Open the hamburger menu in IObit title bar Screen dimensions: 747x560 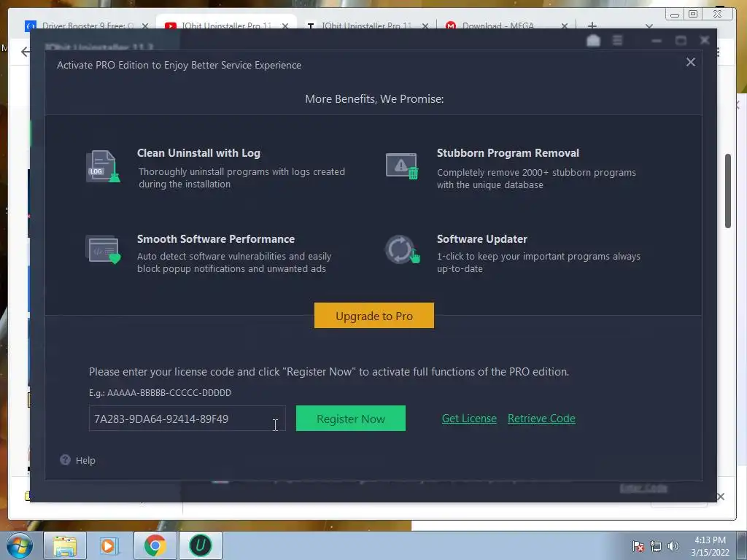(x=617, y=41)
